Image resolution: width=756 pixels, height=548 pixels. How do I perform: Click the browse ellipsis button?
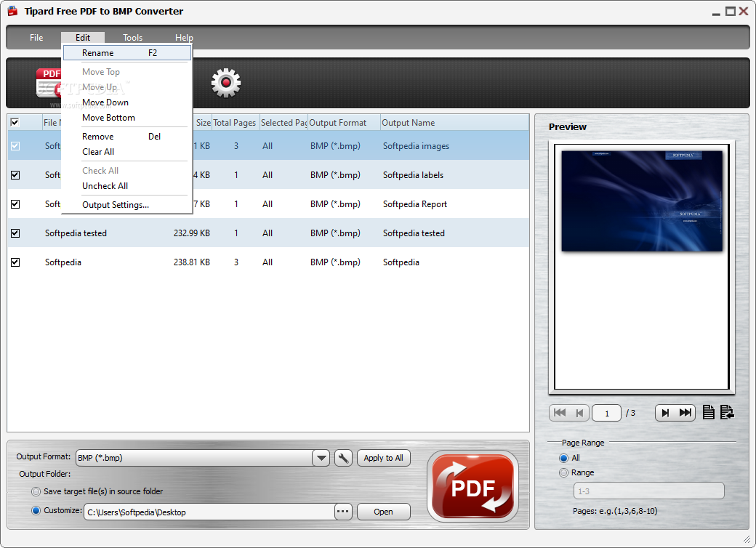pos(343,512)
